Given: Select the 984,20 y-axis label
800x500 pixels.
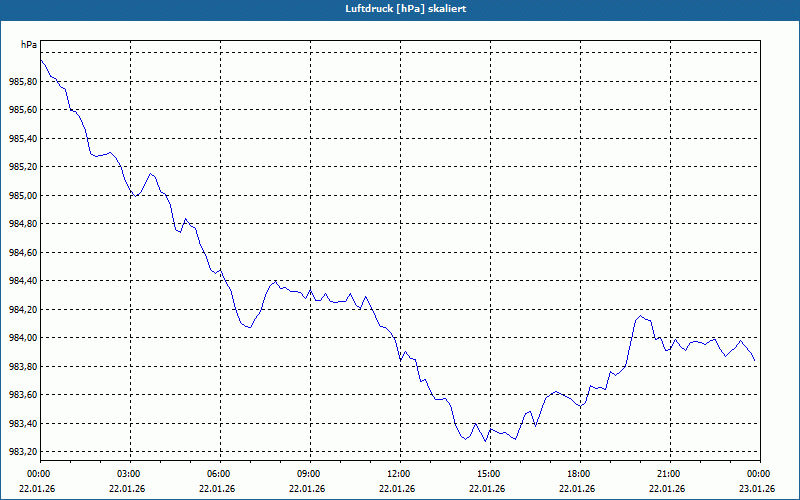Looking at the screenshot, I should [24, 310].
